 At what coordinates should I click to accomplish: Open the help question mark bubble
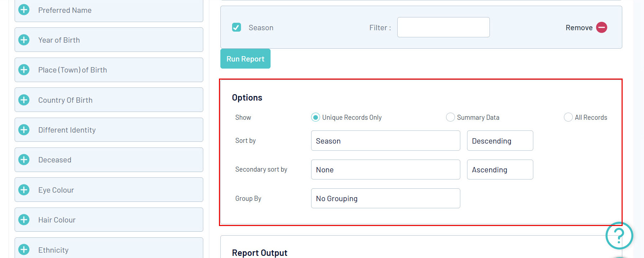[619, 235]
